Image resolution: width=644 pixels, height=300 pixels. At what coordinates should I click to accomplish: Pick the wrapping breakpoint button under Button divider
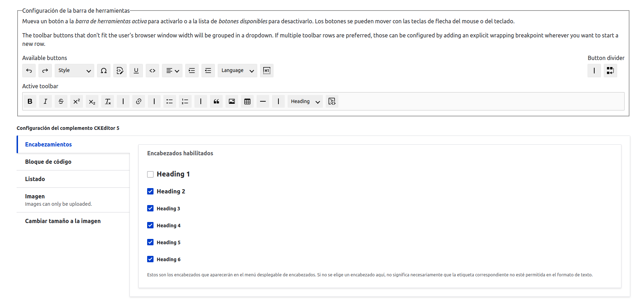coord(610,71)
